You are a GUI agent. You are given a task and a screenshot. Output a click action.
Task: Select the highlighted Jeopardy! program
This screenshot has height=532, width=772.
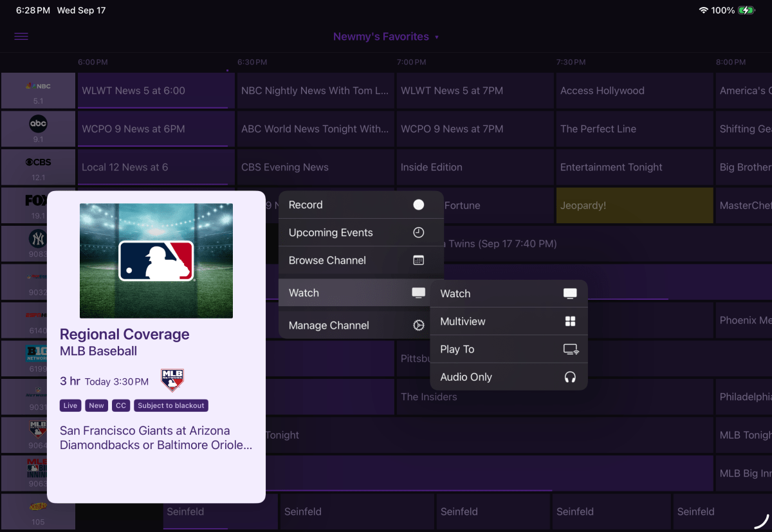[x=634, y=206]
